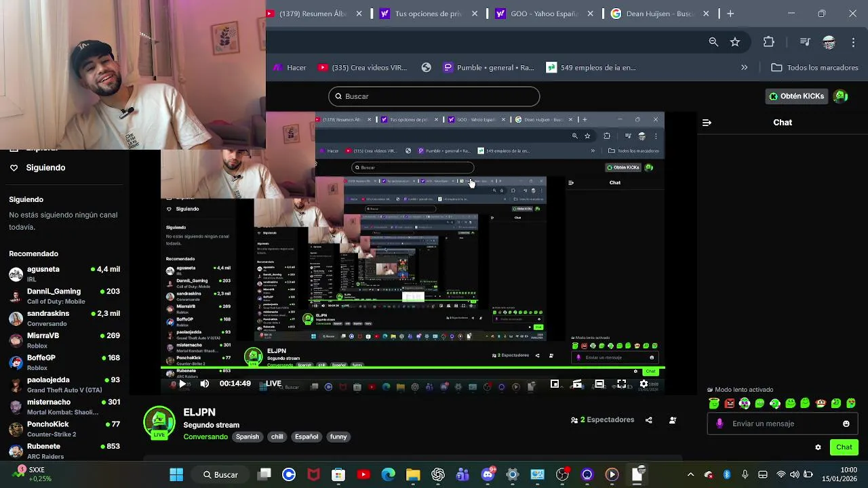Open Microsoft Store from taskbar
The width and height of the screenshot is (868, 488).
pyautogui.click(x=338, y=475)
